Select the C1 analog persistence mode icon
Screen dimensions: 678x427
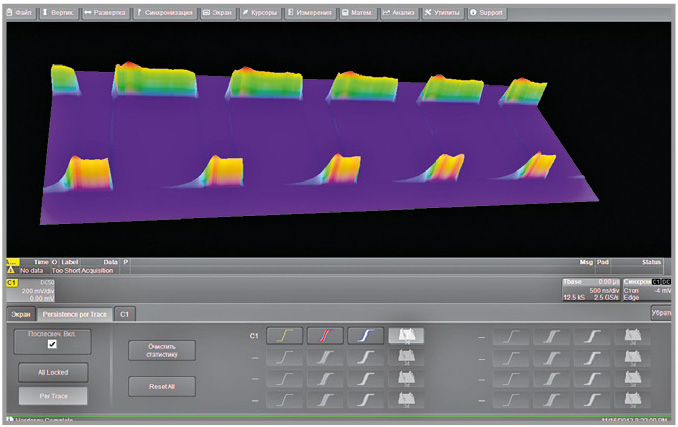[284, 337]
